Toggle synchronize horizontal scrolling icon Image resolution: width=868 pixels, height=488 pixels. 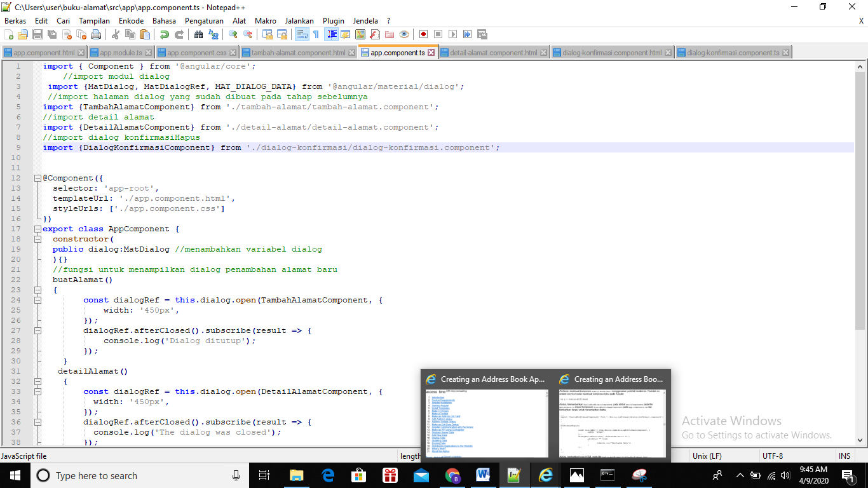pos(282,34)
